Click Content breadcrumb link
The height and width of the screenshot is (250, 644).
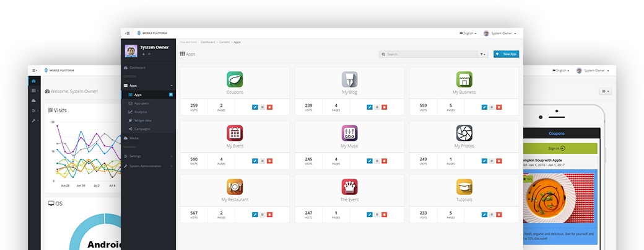pyautogui.click(x=224, y=42)
